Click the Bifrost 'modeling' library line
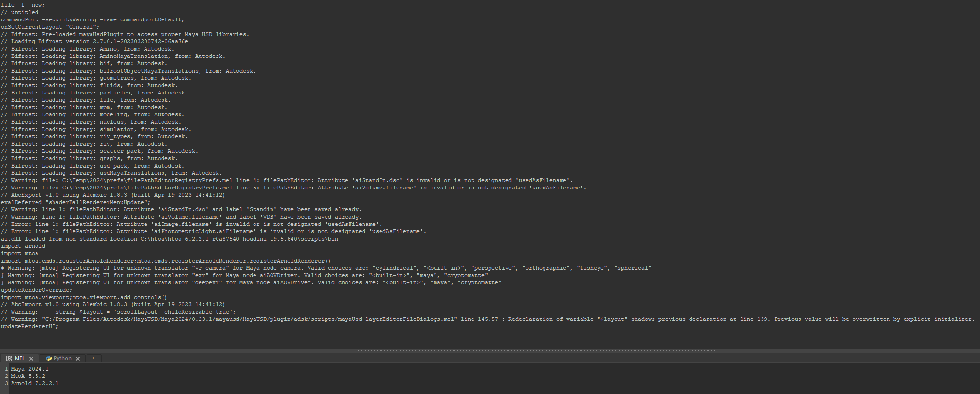This screenshot has height=394, width=980. 92,115
